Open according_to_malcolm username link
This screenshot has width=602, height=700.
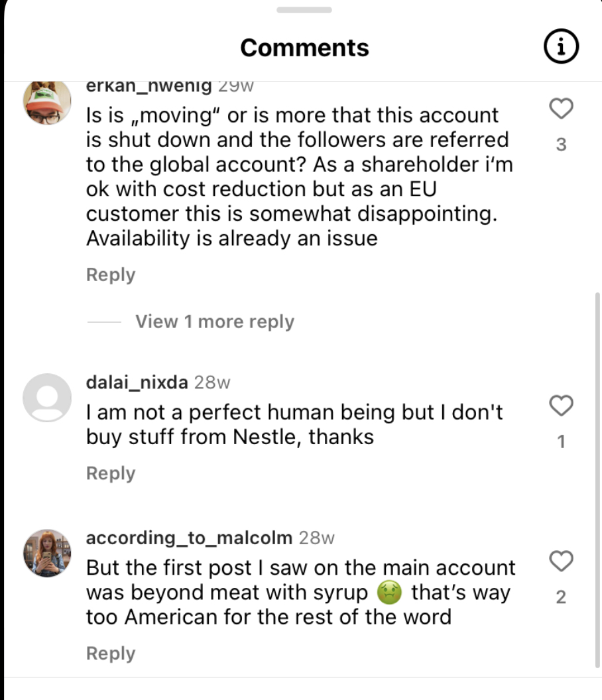click(189, 538)
